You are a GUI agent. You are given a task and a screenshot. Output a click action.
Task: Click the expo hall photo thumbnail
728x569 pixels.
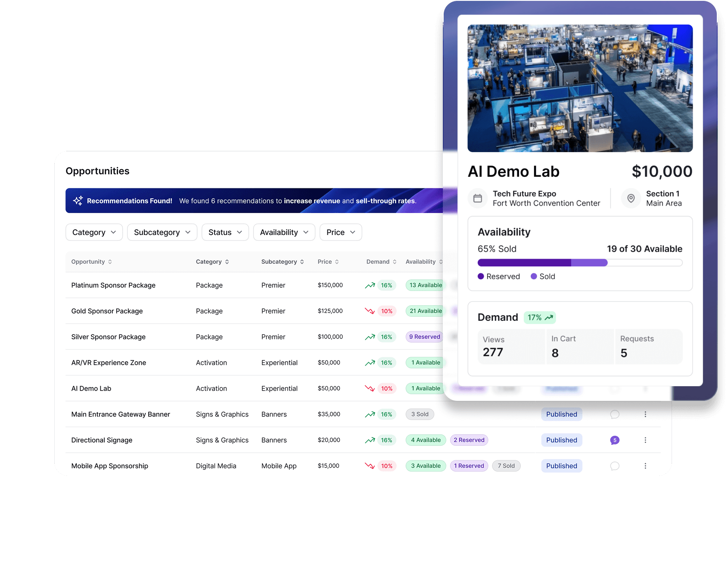[x=580, y=88]
